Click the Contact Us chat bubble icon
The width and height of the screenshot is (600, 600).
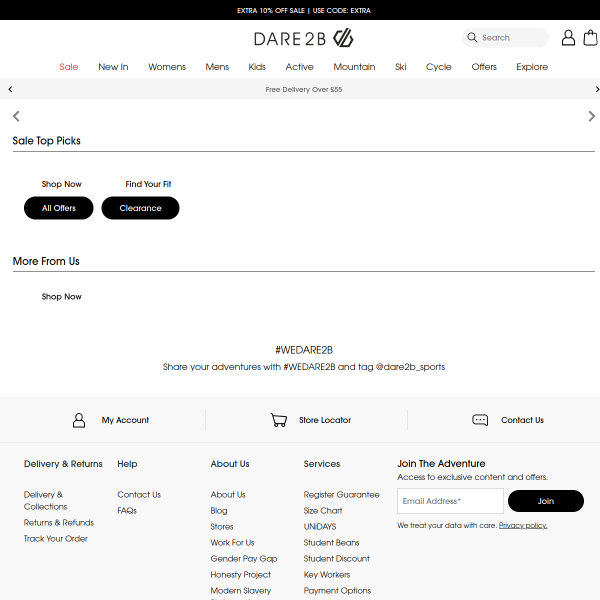pos(480,420)
